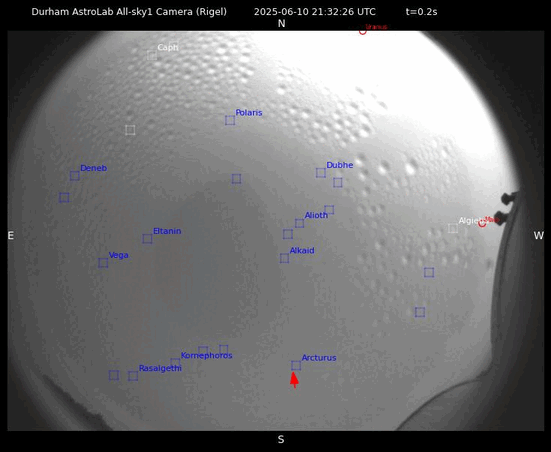Viewport: 551px width, 452px height.
Task: Click the N compass label
Action: [x=281, y=24]
